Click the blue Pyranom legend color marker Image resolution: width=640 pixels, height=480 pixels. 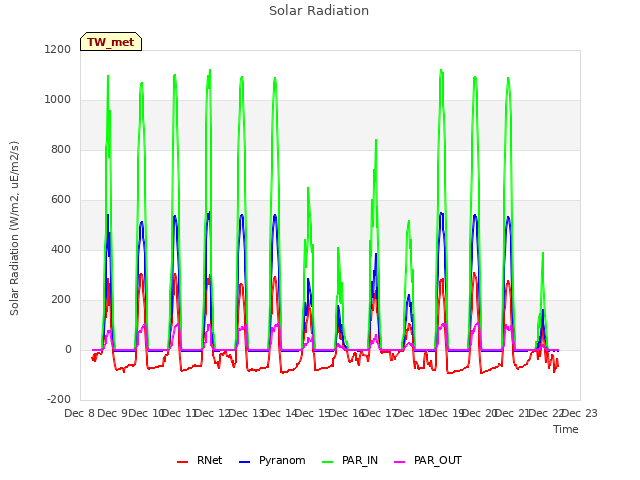tap(244, 462)
